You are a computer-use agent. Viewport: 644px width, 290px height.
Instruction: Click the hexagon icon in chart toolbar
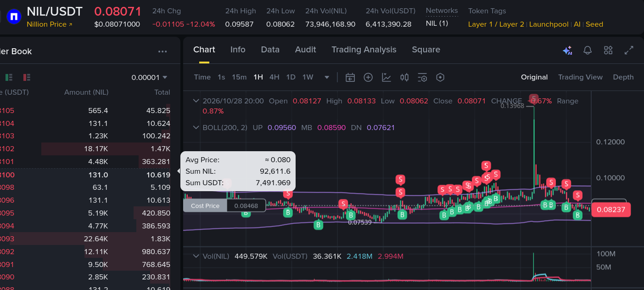pyautogui.click(x=440, y=77)
